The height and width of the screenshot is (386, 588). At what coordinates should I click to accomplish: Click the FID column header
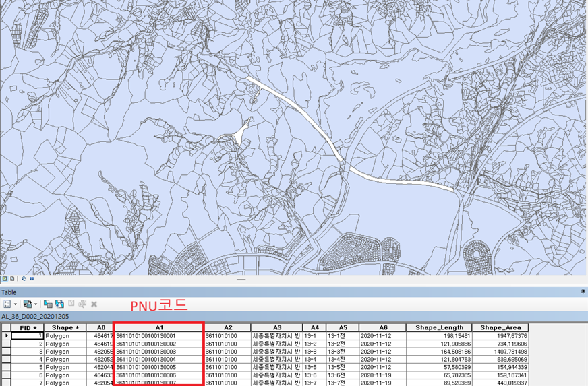click(28, 327)
